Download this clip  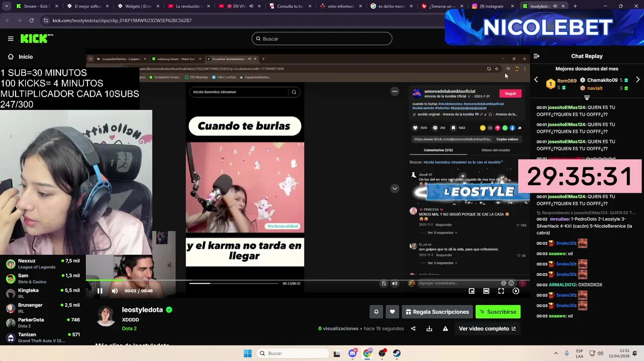[x=429, y=329]
